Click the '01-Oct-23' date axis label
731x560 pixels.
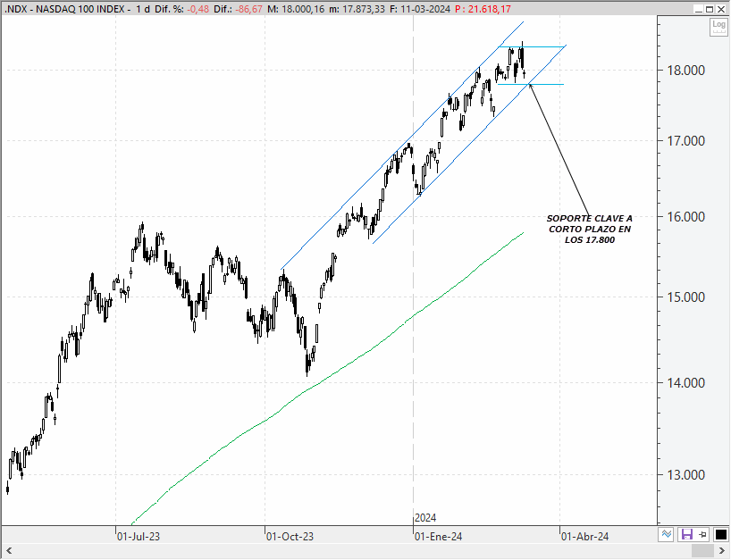(x=290, y=537)
